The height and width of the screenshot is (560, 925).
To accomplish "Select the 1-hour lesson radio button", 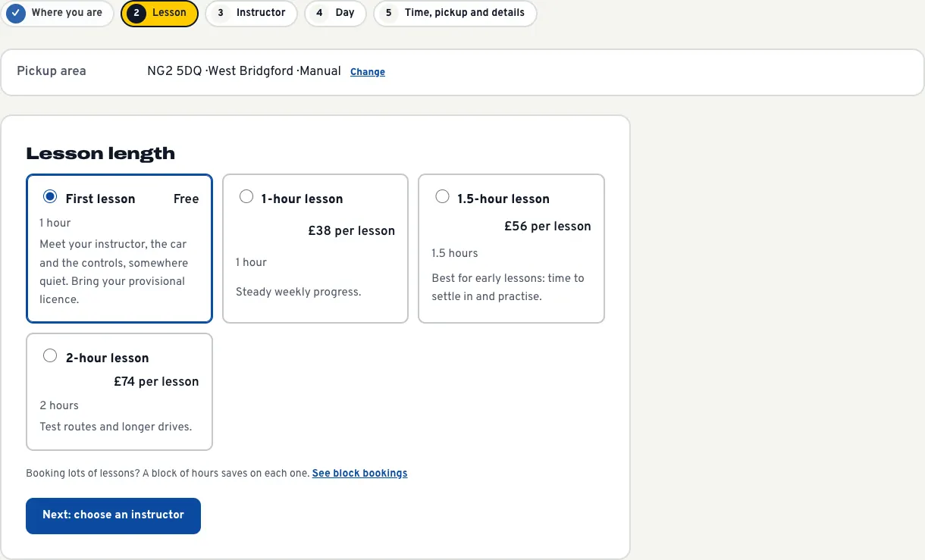I will coord(246,197).
